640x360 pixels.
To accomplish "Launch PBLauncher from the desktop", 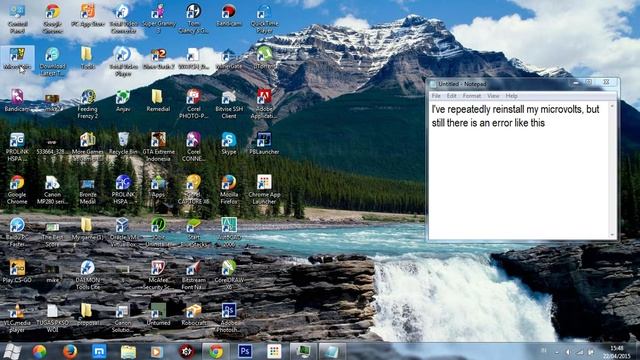I will [x=264, y=143].
